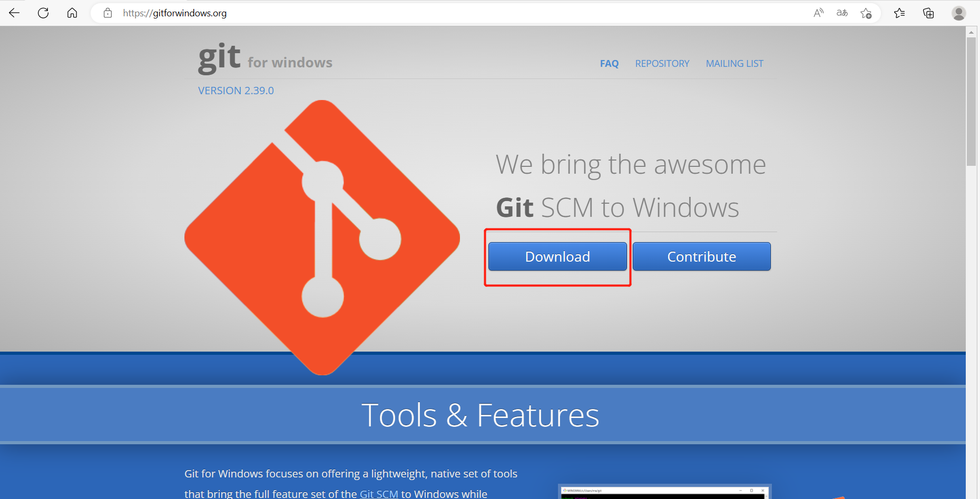Open the Favorites list icon
Screen dimensions: 980x499
899,13
